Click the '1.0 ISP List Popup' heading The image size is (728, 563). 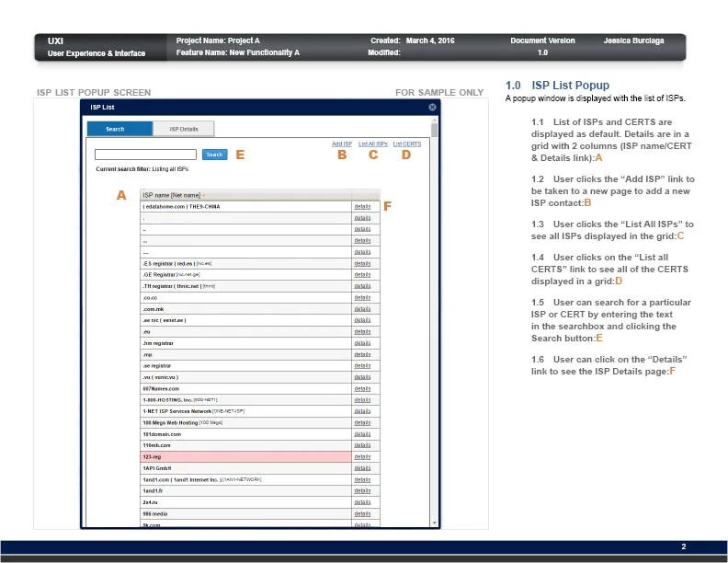point(557,86)
